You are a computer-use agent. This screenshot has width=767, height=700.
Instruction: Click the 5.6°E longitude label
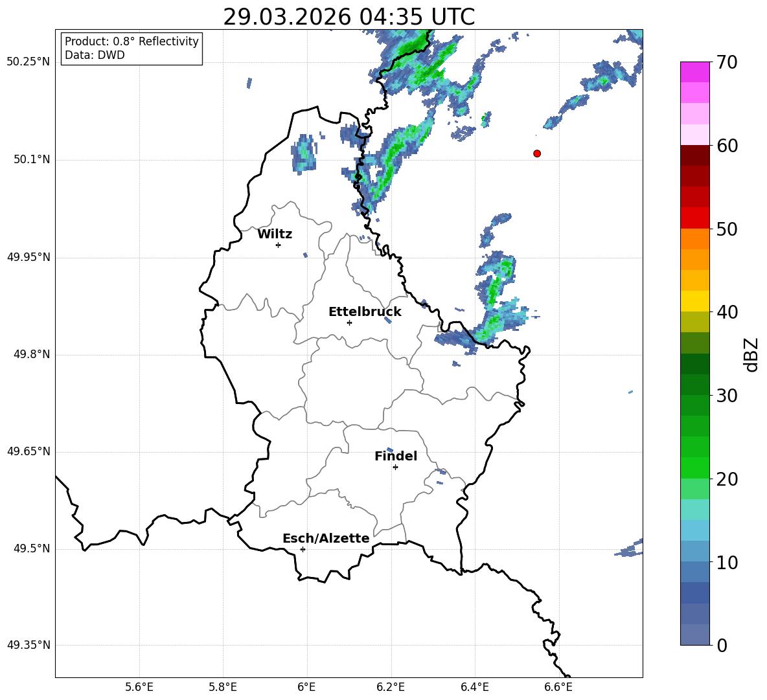[x=139, y=687]
